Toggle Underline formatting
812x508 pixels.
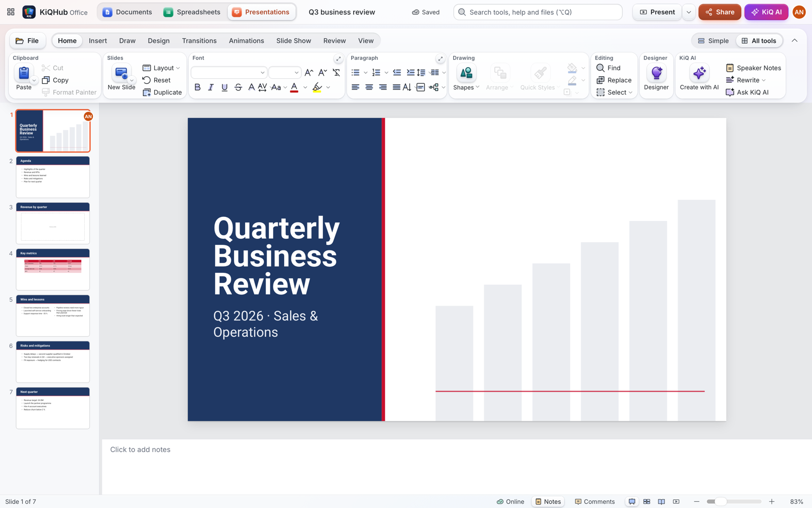click(224, 87)
